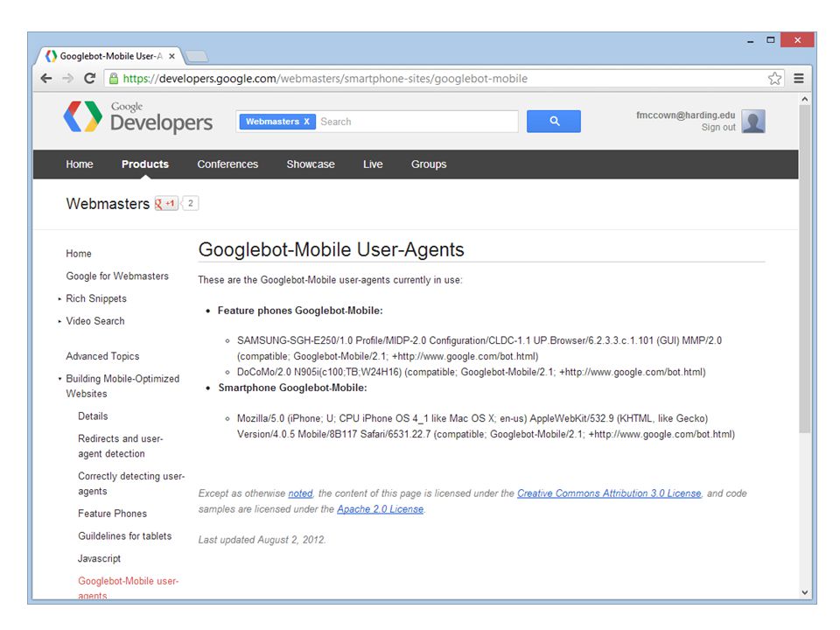This screenshot has height=630, width=840.
Task: Click the 'Smartphone Googlebot-Mobile:' bullet text
Action: coord(292,388)
